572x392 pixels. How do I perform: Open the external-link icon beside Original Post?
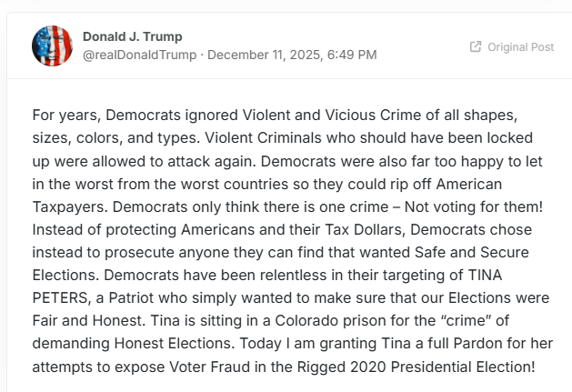(475, 46)
